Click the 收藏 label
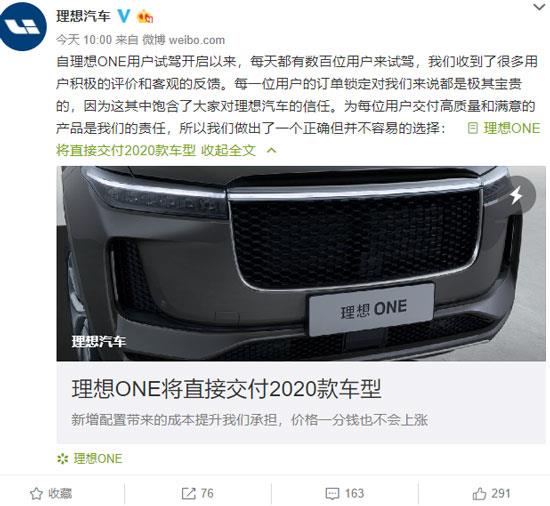Screen dimensions: 550x506 pos(60,494)
